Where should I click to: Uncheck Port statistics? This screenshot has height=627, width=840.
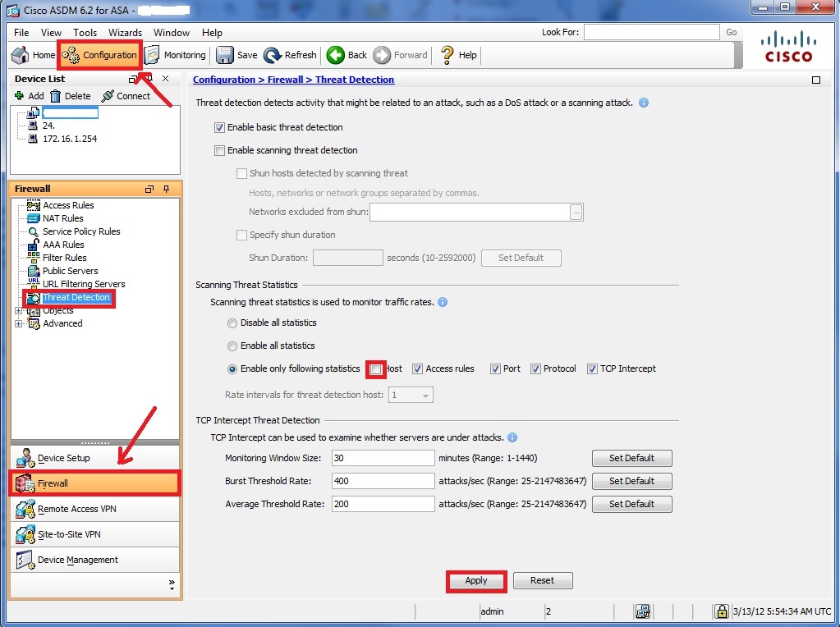(495, 369)
